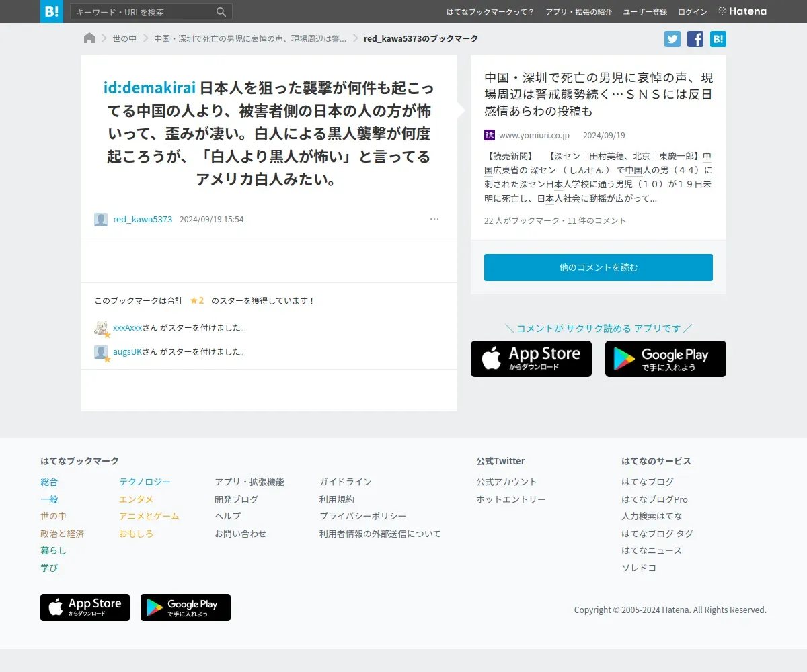Open ホットエントリー link

[511, 499]
